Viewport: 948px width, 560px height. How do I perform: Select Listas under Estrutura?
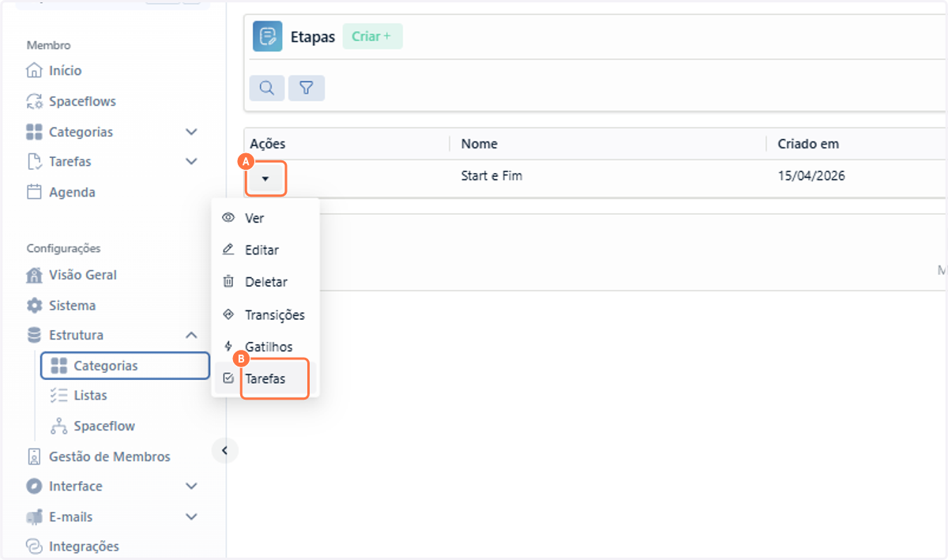[90, 396]
